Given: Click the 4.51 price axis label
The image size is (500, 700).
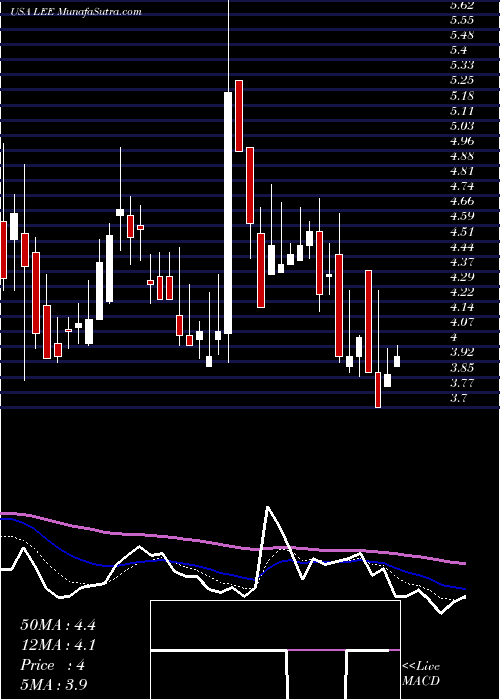Looking at the screenshot, I should coord(462,232).
